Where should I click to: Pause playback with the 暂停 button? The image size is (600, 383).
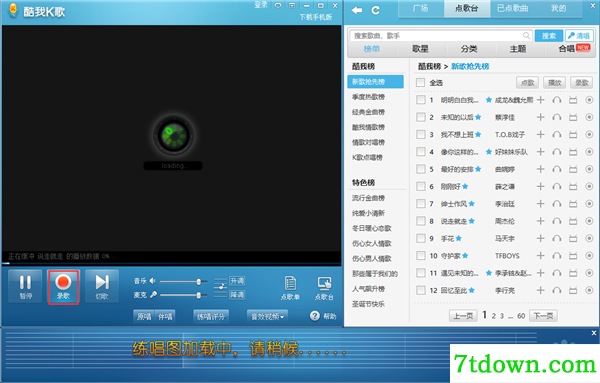click(x=25, y=286)
